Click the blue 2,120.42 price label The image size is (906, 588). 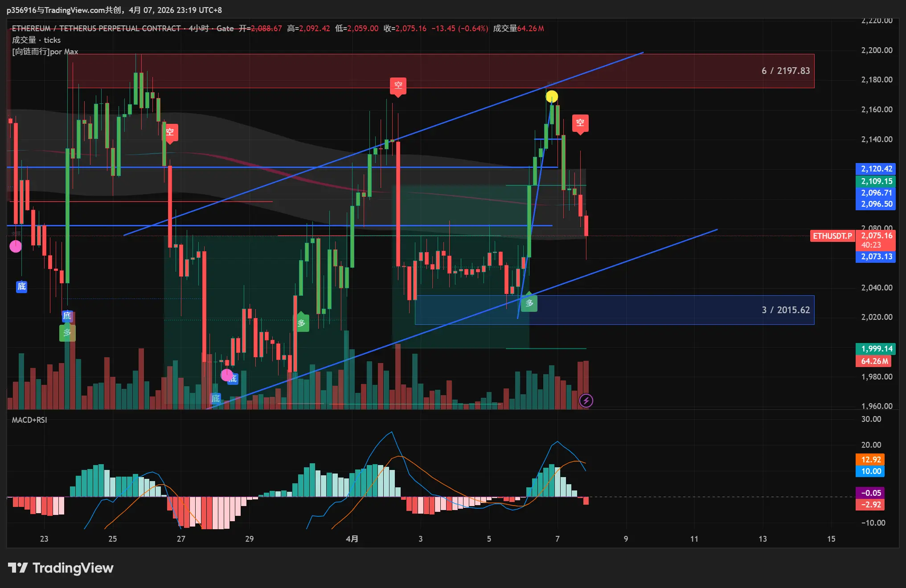(876, 169)
